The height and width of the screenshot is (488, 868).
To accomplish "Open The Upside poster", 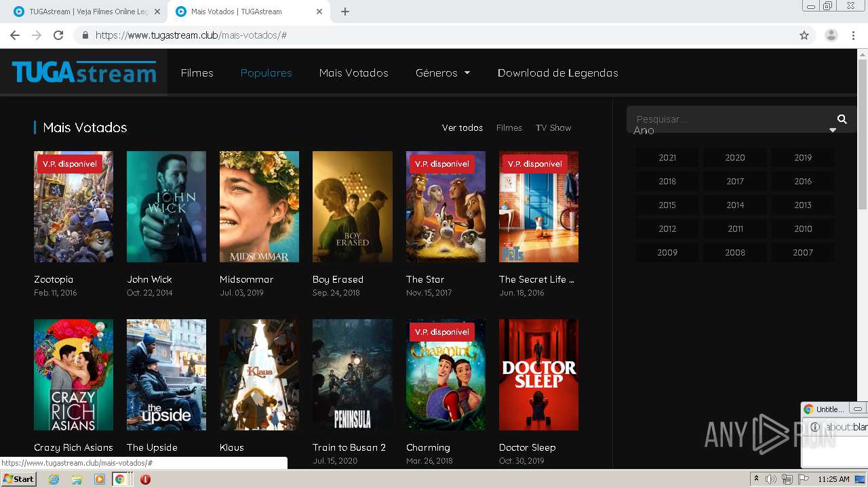I will [x=166, y=375].
